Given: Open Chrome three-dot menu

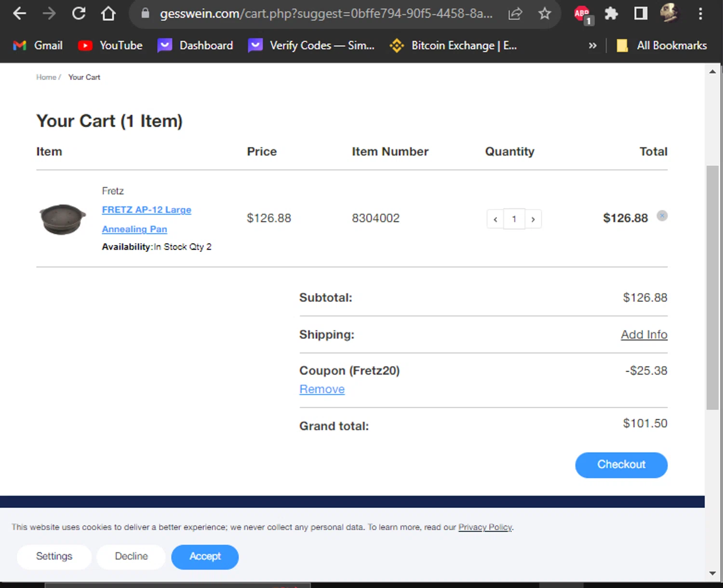Looking at the screenshot, I should [x=700, y=13].
